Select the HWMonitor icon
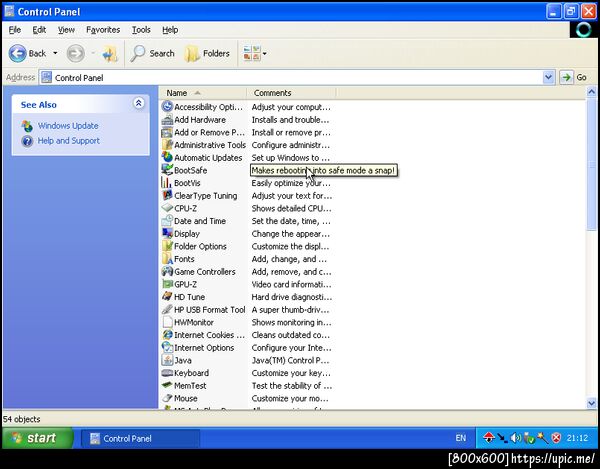Screen dimensions: 600x469 click(x=167, y=322)
